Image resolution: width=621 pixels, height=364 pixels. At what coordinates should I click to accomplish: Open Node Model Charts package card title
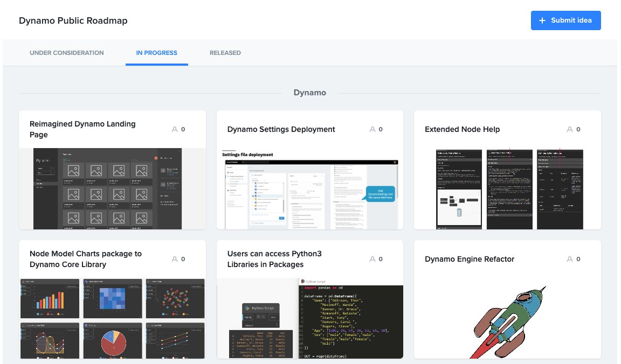[x=86, y=259]
